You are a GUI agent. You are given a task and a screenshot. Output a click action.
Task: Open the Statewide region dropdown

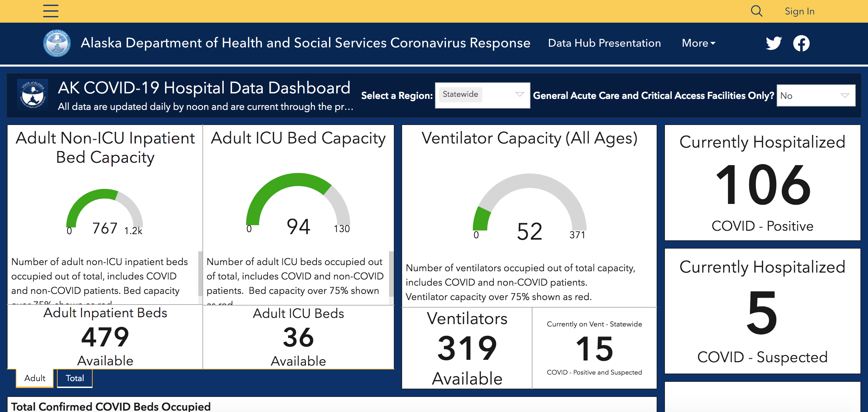482,95
